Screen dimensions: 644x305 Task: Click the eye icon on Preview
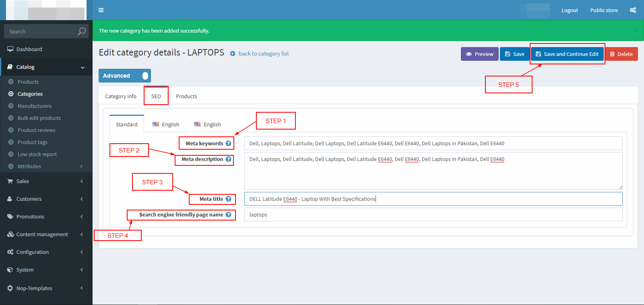click(x=469, y=54)
